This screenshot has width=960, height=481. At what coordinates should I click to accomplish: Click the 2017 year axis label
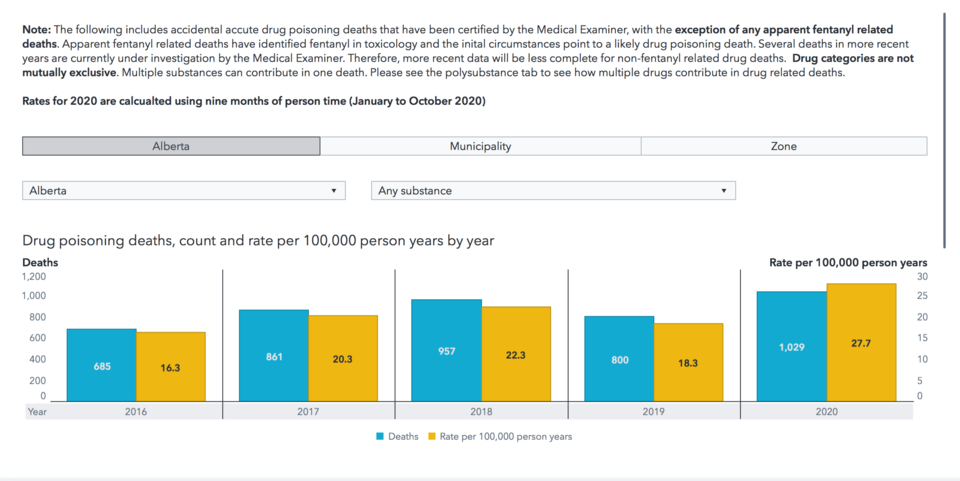308,412
